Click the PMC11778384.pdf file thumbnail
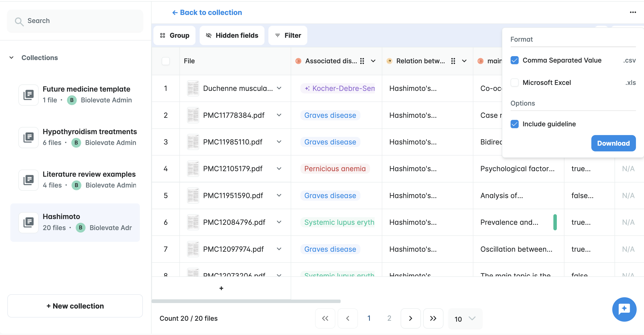This screenshot has height=335, width=644. click(x=193, y=115)
